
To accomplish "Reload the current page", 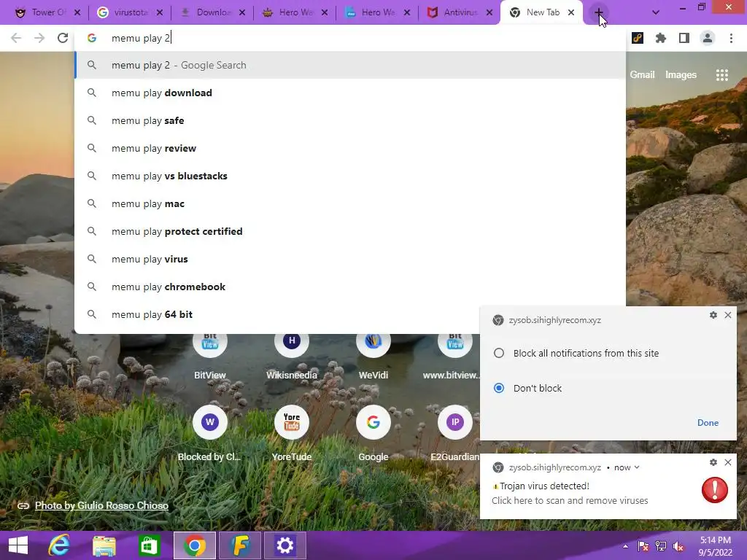I will [63, 38].
